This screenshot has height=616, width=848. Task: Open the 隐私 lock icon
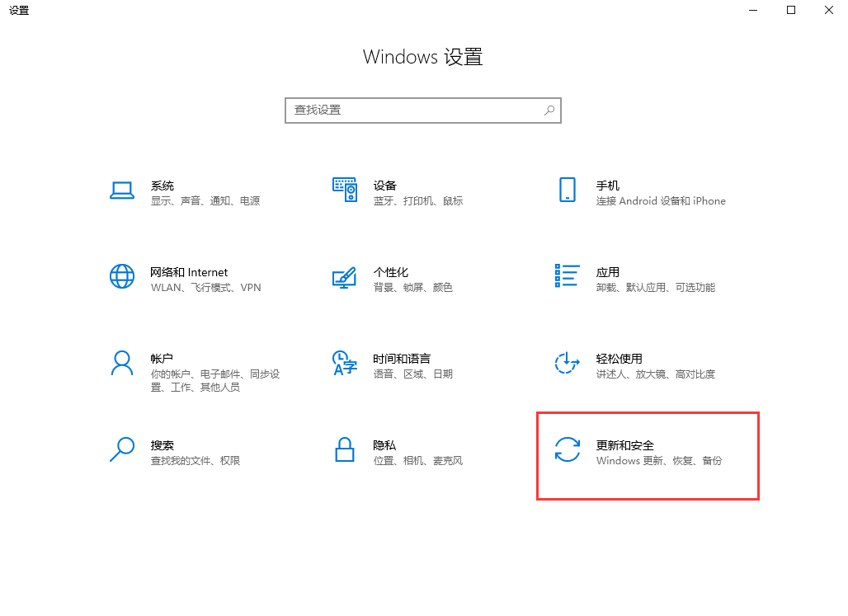[345, 449]
